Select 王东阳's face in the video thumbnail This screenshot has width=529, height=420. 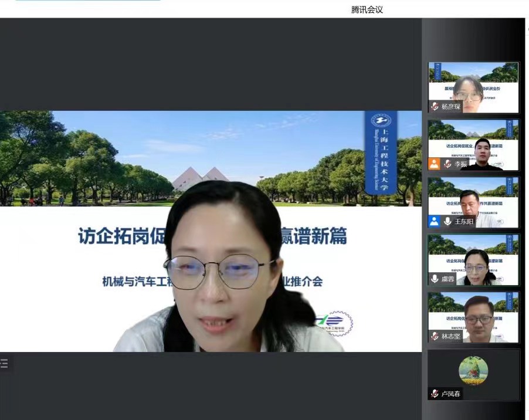(x=469, y=202)
